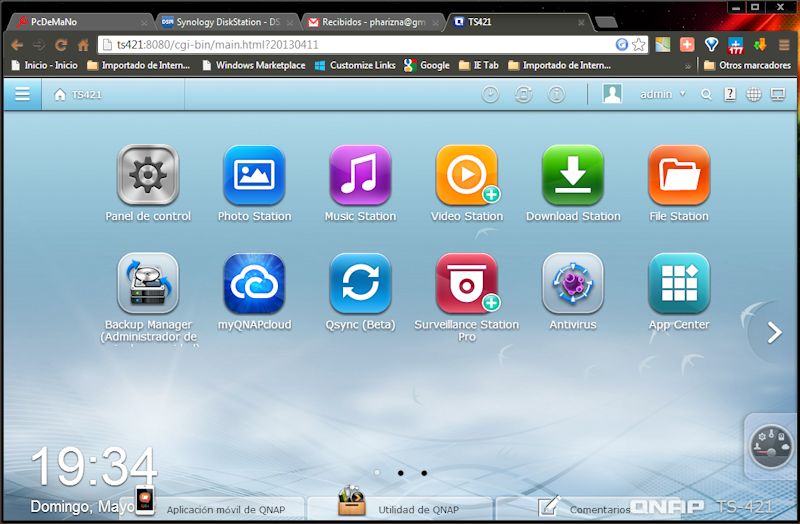800x524 pixels.
Task: Go to browser home page
Action: (x=83, y=45)
